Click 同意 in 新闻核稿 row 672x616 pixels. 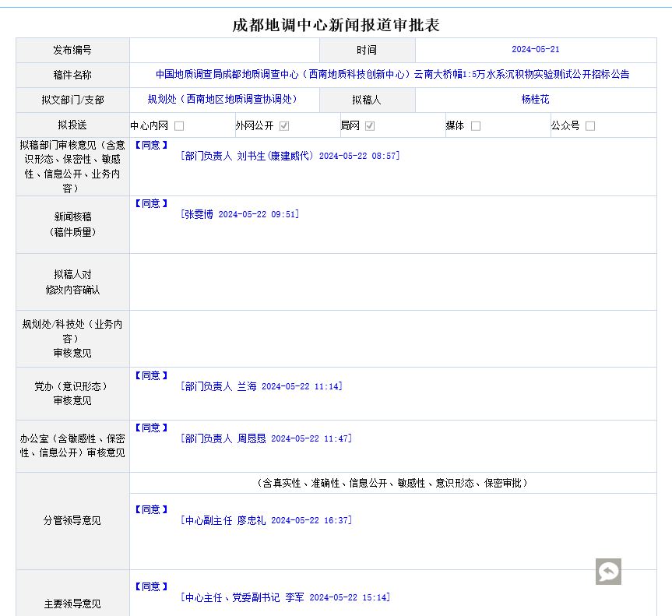pyautogui.click(x=151, y=203)
